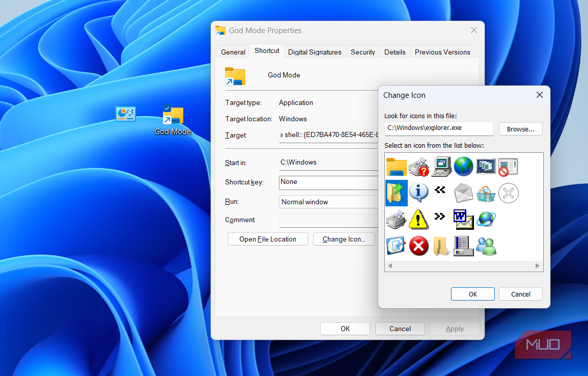Select the plain printer icon
This screenshot has height=376, width=588.
click(397, 220)
